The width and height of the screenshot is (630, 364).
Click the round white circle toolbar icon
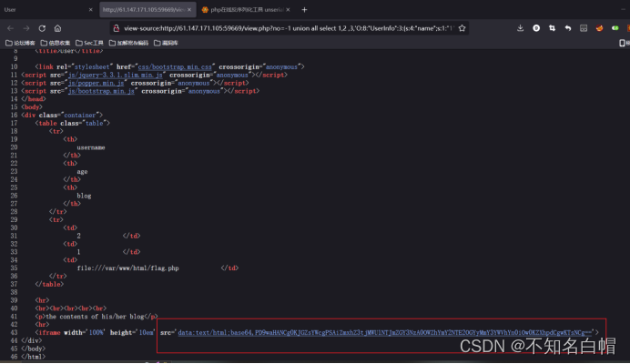pyautogui.click(x=536, y=28)
